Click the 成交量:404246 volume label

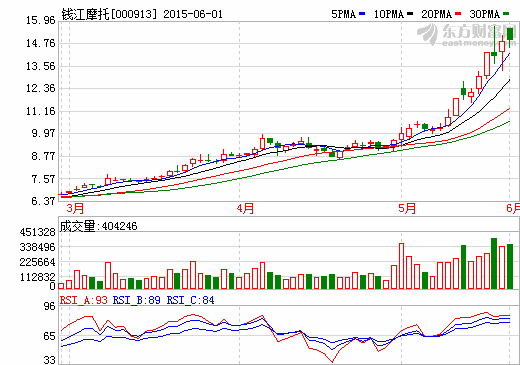click(x=98, y=226)
